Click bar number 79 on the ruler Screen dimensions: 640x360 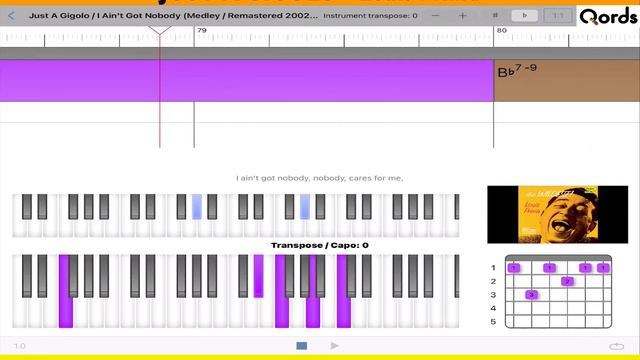[x=202, y=30]
